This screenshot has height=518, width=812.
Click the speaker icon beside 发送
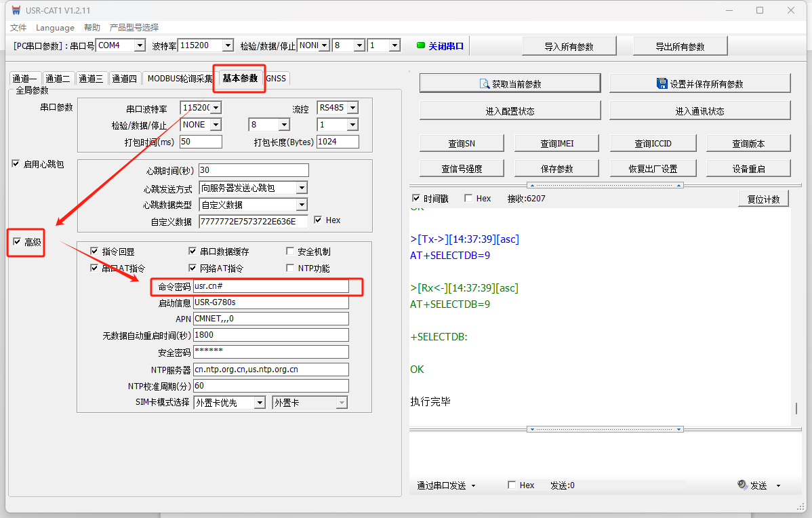pyautogui.click(x=742, y=485)
